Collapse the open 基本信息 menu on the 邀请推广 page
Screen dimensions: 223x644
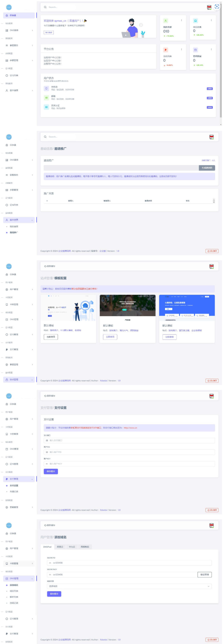tap(32, 220)
